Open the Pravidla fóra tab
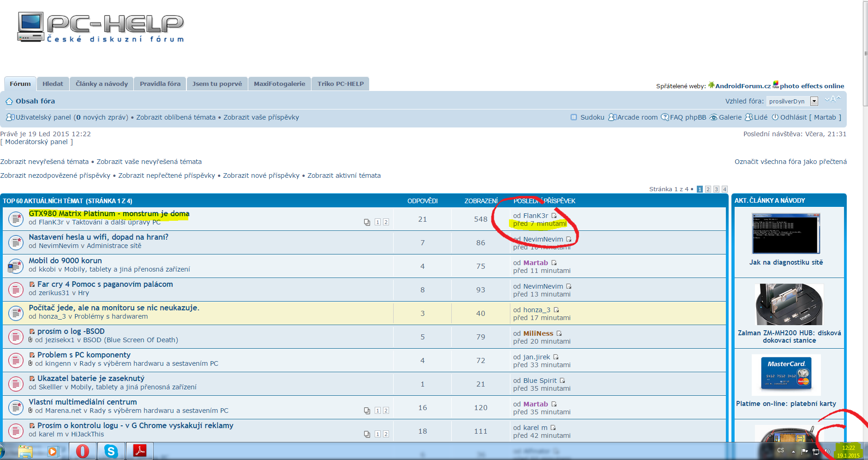 pos(160,84)
